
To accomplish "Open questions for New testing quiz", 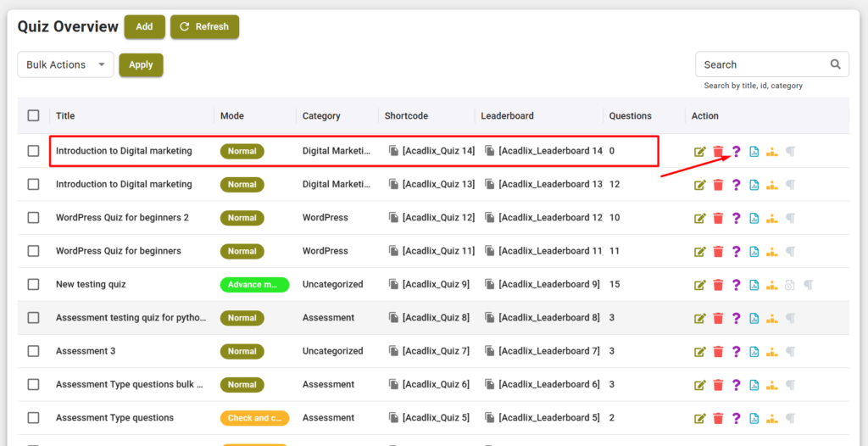I will click(736, 285).
